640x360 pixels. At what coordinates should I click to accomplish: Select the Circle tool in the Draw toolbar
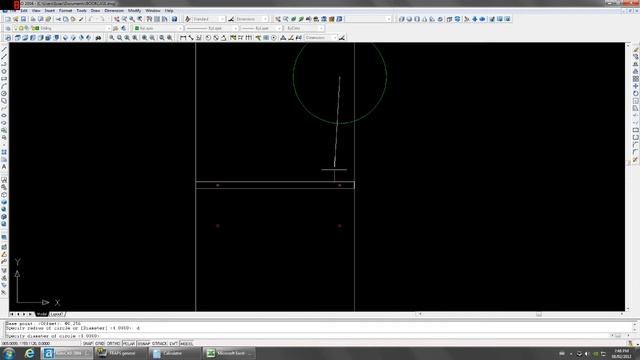(x=4, y=93)
